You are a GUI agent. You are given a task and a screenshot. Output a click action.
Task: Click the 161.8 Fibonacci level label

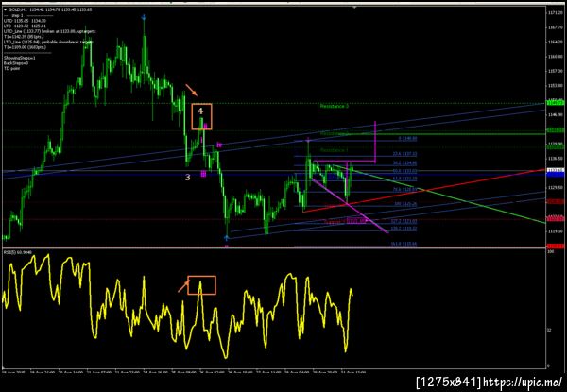[x=404, y=244]
